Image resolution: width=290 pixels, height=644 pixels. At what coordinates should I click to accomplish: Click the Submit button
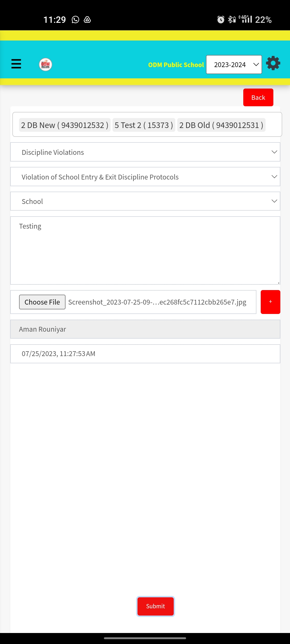pyautogui.click(x=155, y=606)
